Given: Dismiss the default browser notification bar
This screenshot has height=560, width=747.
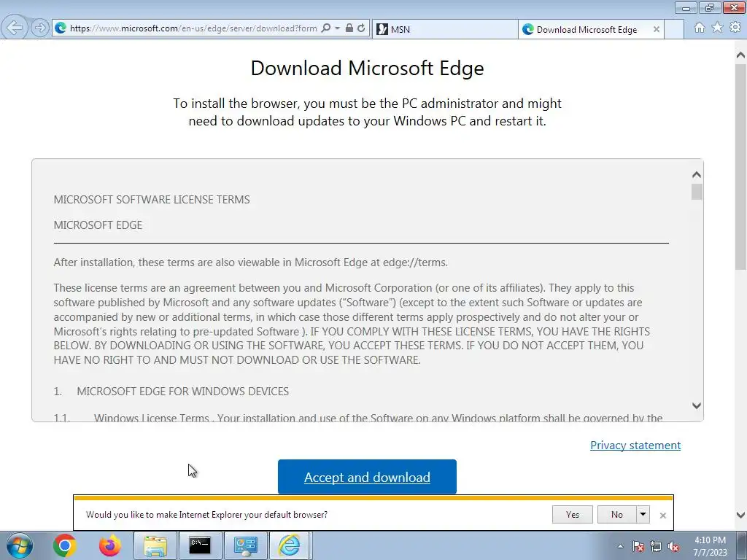Looking at the screenshot, I should 662,516.
